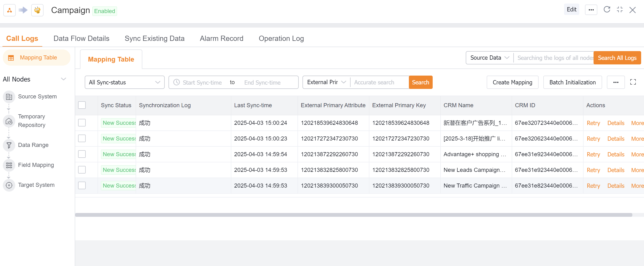Click the Data Range funnel icon
The width and height of the screenshot is (644, 266).
[x=9, y=145]
